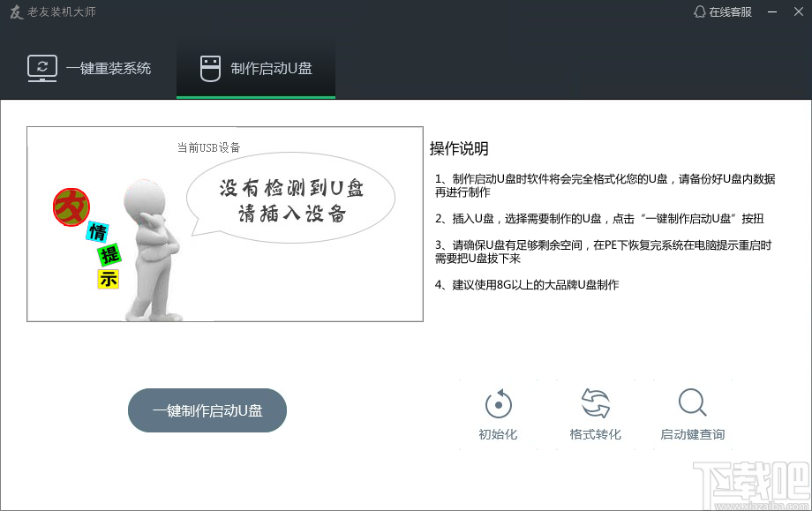The width and height of the screenshot is (812, 511).
Task: Open the 在线客服 online support link
Action: click(x=730, y=12)
